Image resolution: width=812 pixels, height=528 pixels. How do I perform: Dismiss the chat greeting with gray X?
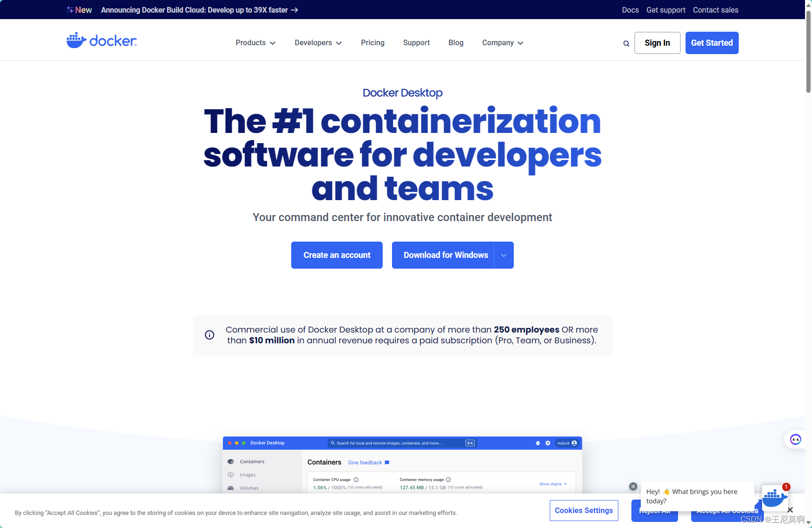click(633, 486)
